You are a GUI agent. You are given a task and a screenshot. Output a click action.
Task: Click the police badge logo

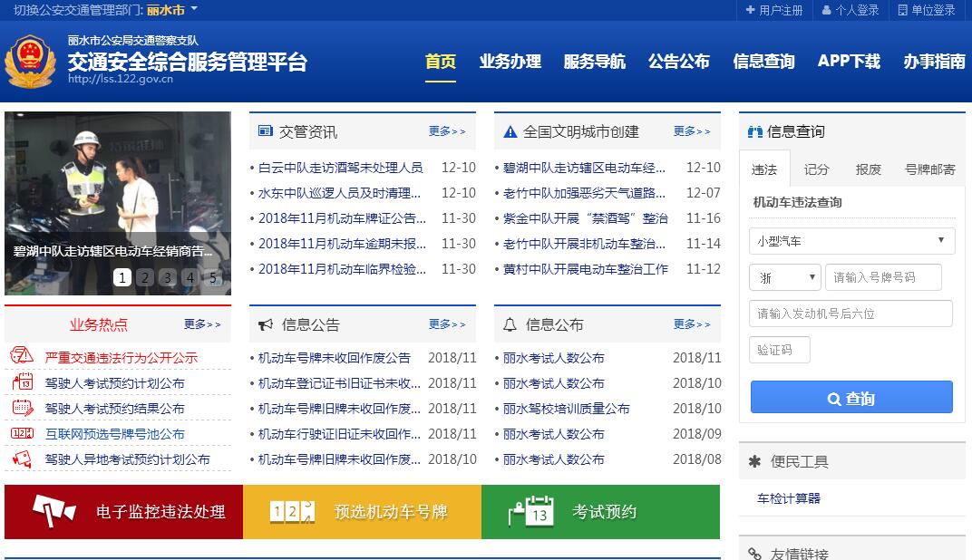30,62
